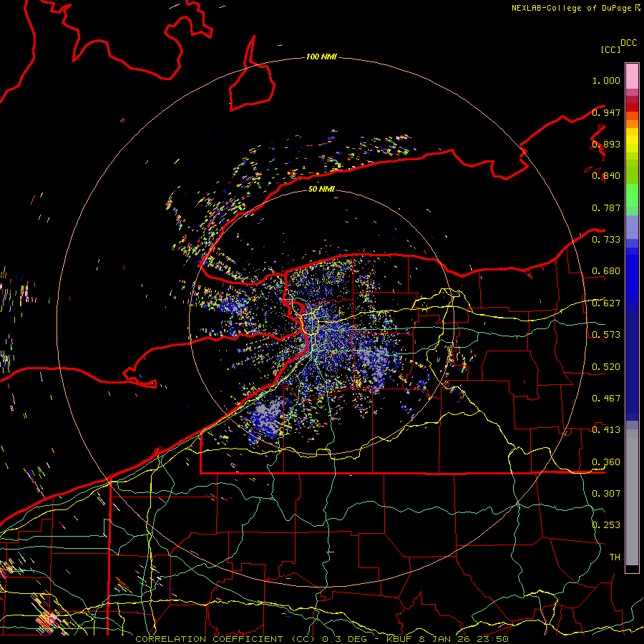This screenshot has width=644, height=644.
Task: Click the 0.733 legend value
Action: [x=606, y=240]
